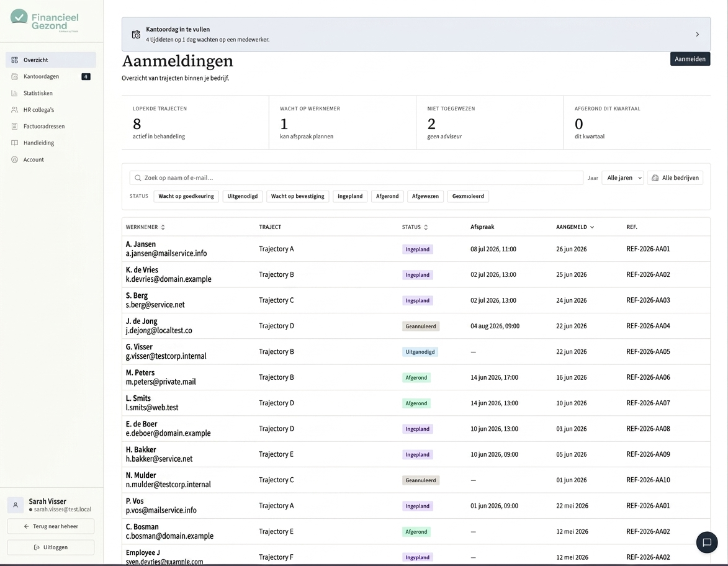Toggle the last status filter chip, after Afgewezen
This screenshot has height=566, width=728.
[x=468, y=196]
